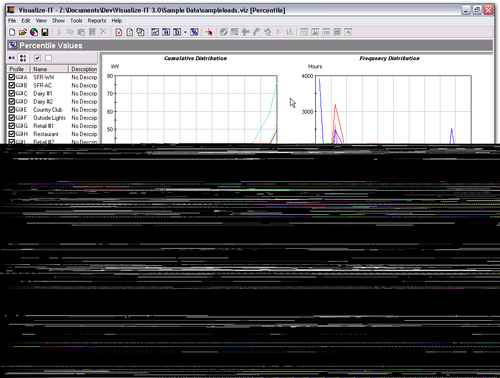Click No Descrip text in Restaurant row
This screenshot has height=378, width=500.
[x=84, y=134]
